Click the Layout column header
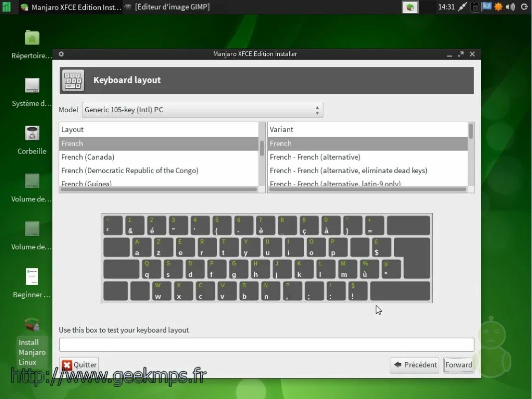Image resolution: width=532 pixels, height=399 pixels. (x=159, y=130)
